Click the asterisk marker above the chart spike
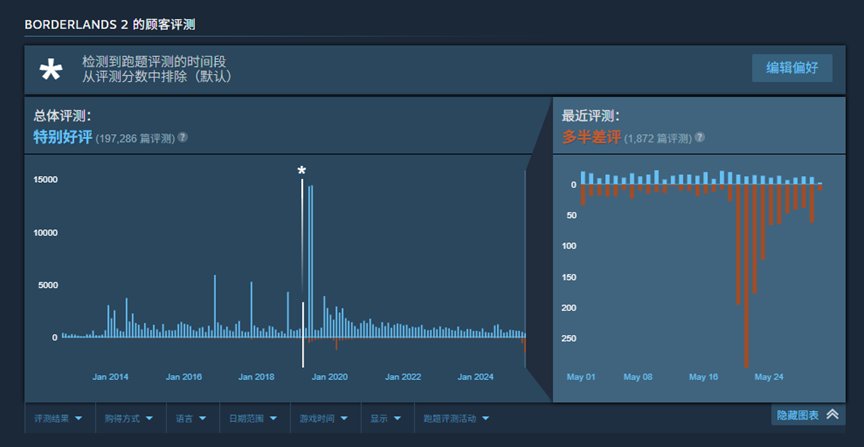The image size is (864, 447). pos(301,170)
